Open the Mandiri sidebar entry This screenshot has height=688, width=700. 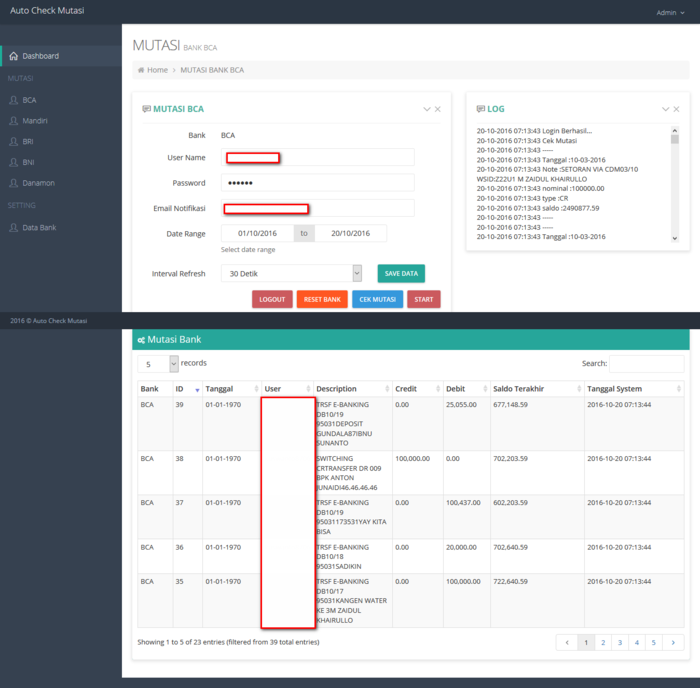click(34, 121)
